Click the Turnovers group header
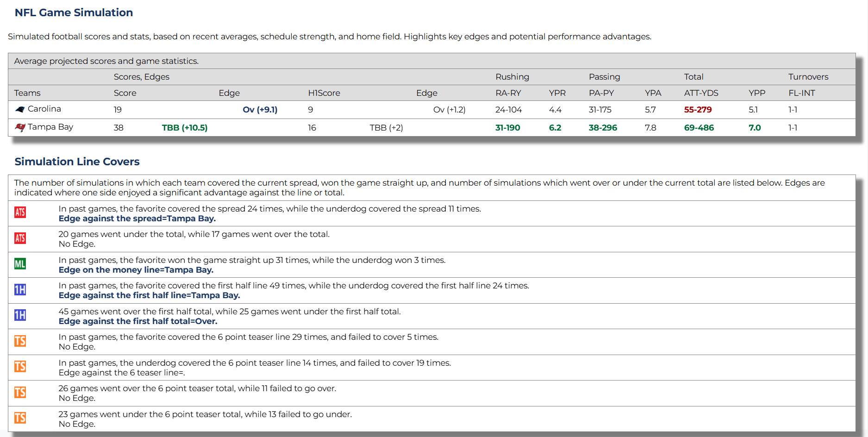Viewport: 868px width, 437px height. tap(808, 77)
